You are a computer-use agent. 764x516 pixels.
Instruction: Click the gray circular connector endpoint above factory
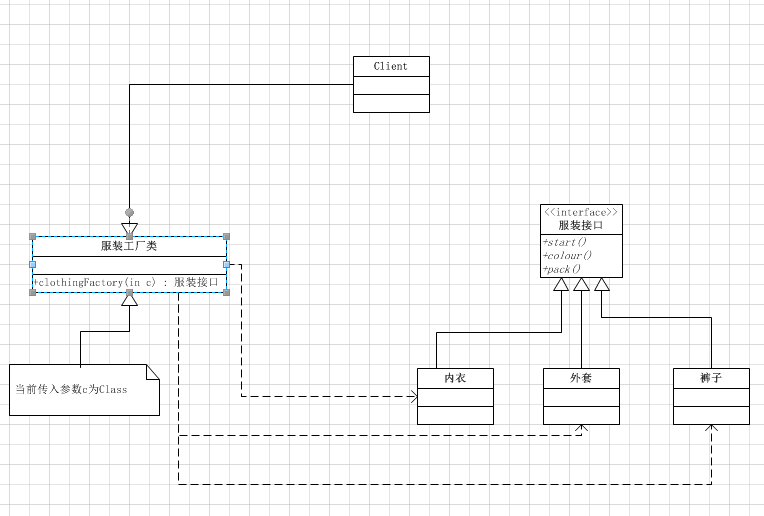(x=130, y=212)
